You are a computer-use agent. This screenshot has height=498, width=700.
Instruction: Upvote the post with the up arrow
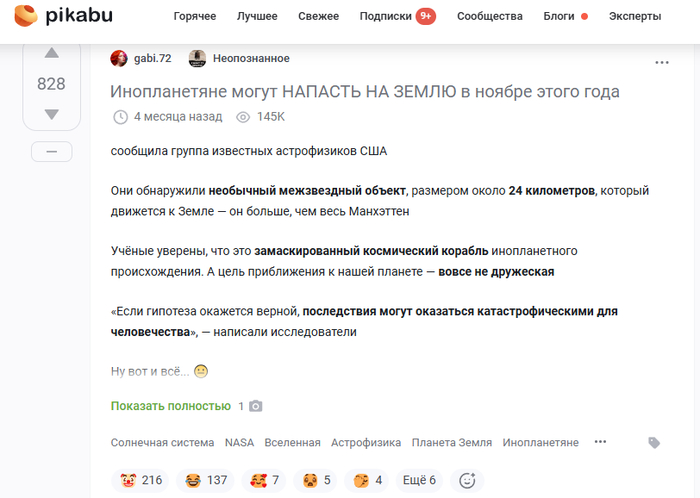click(x=51, y=53)
